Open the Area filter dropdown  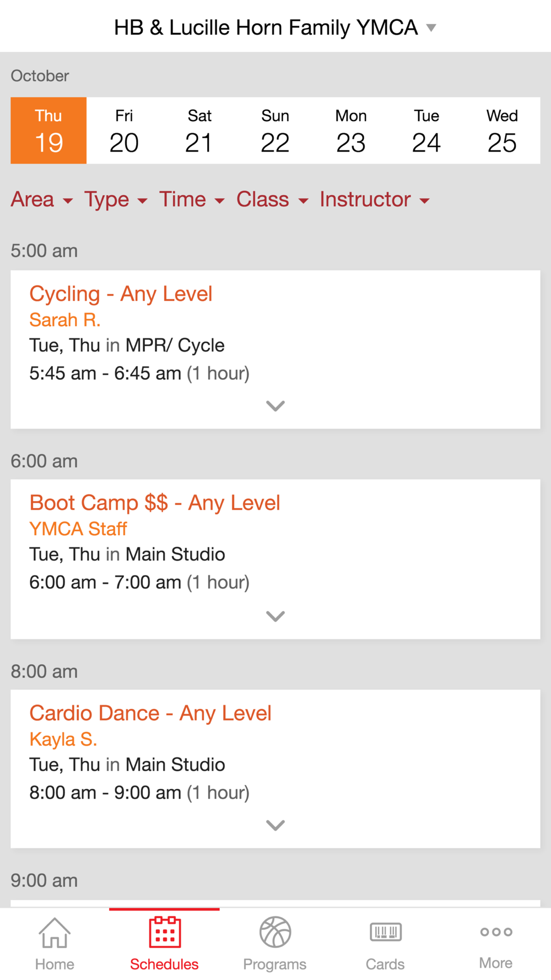click(x=42, y=200)
